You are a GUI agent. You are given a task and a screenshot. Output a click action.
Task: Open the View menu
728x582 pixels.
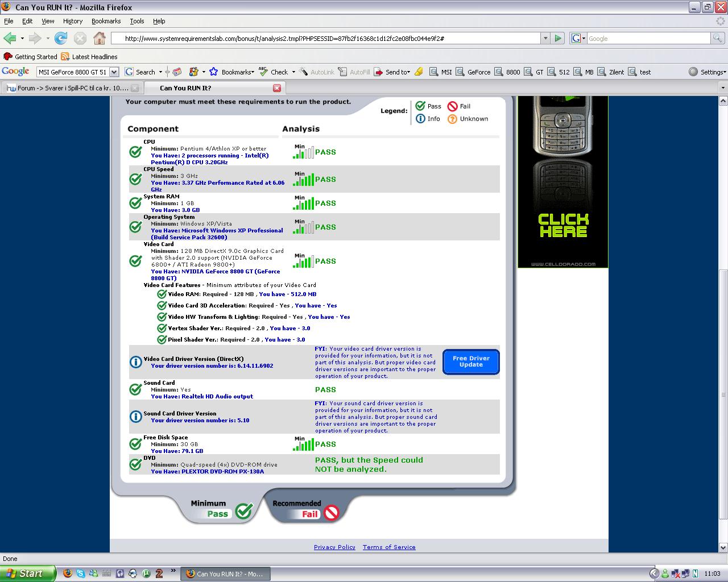pos(48,21)
